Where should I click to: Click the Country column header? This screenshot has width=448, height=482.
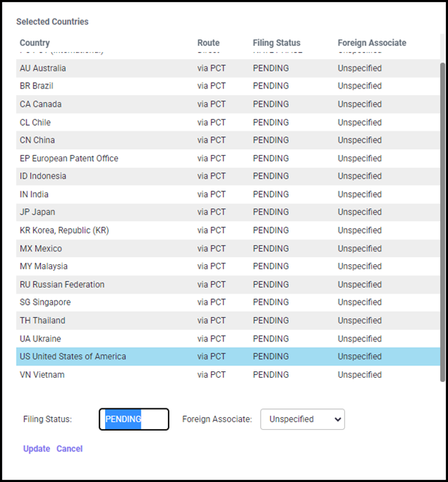pos(35,43)
